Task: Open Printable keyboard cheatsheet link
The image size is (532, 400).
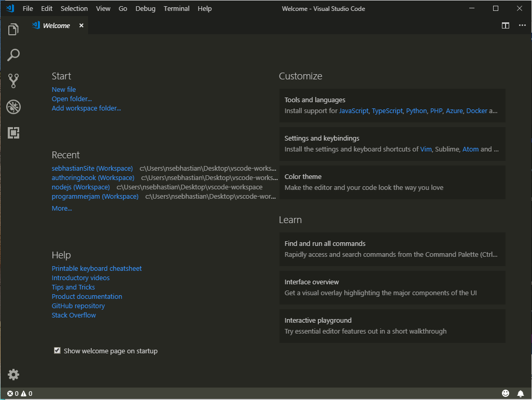Action: pos(96,268)
